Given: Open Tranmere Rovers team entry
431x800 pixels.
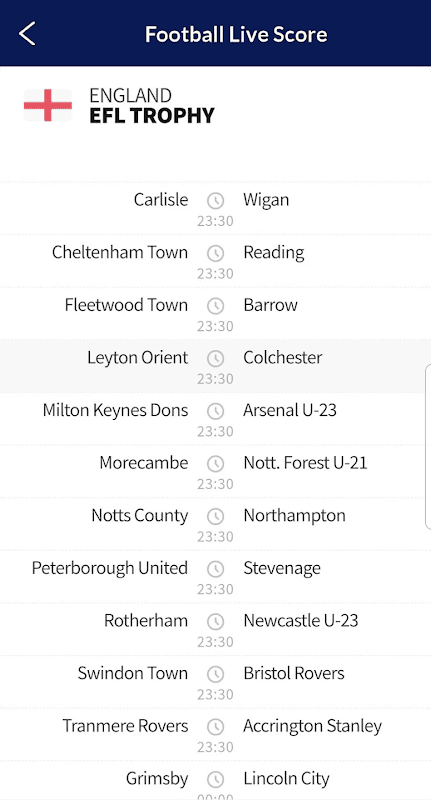Looking at the screenshot, I should coord(125,726).
